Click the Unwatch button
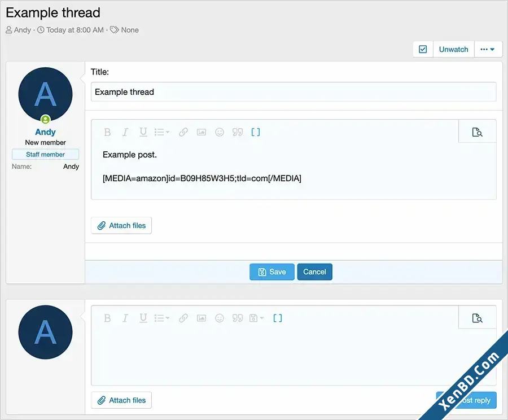The width and height of the screenshot is (508, 420). point(454,49)
